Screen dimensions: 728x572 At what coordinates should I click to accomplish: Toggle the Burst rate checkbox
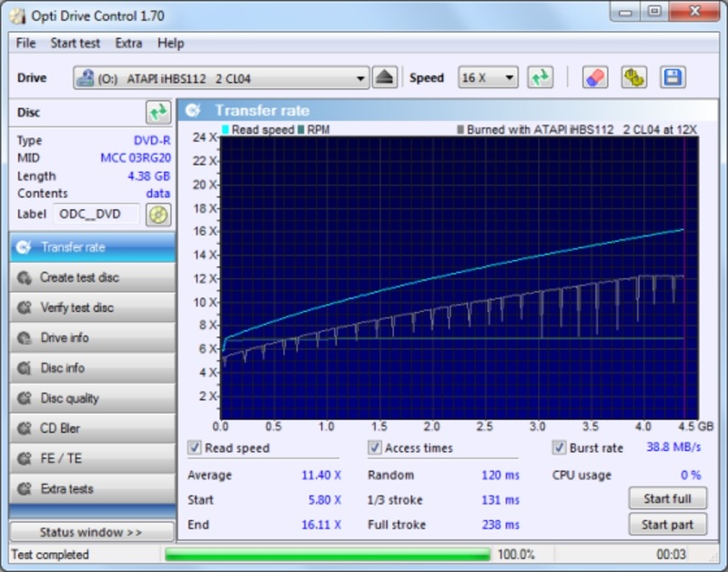coord(560,447)
